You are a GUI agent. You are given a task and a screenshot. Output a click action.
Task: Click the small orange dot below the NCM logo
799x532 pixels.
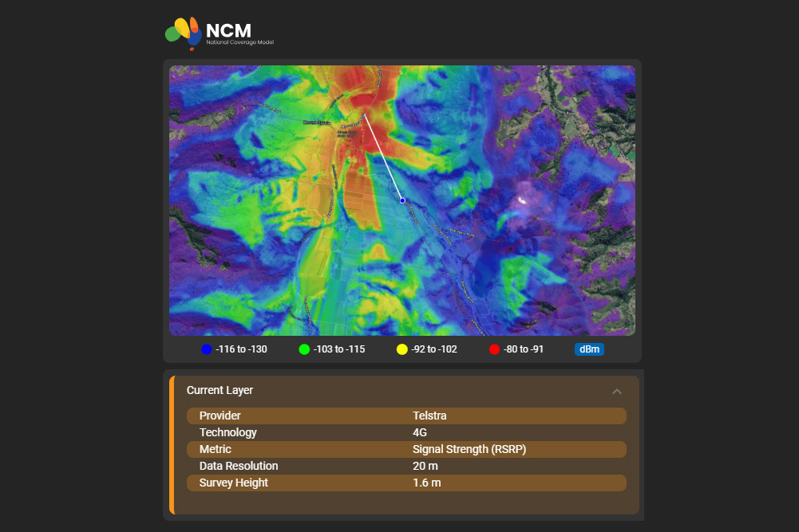(x=192, y=49)
